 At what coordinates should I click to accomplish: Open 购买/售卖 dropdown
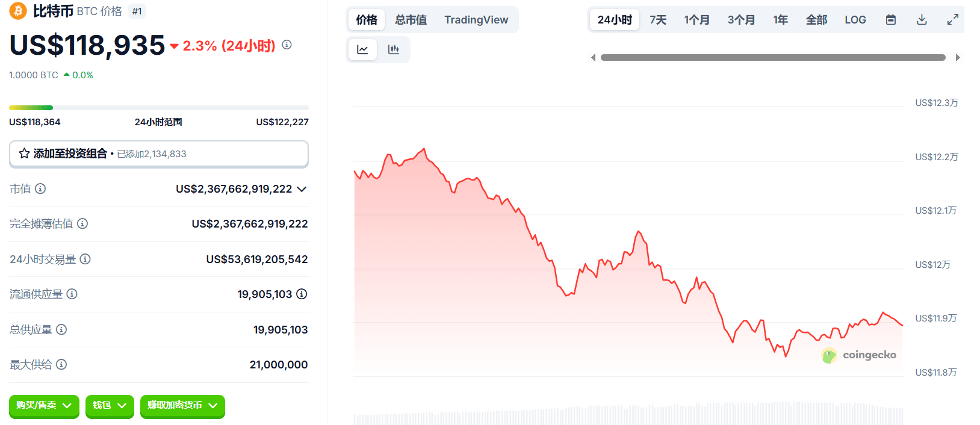pyautogui.click(x=44, y=406)
